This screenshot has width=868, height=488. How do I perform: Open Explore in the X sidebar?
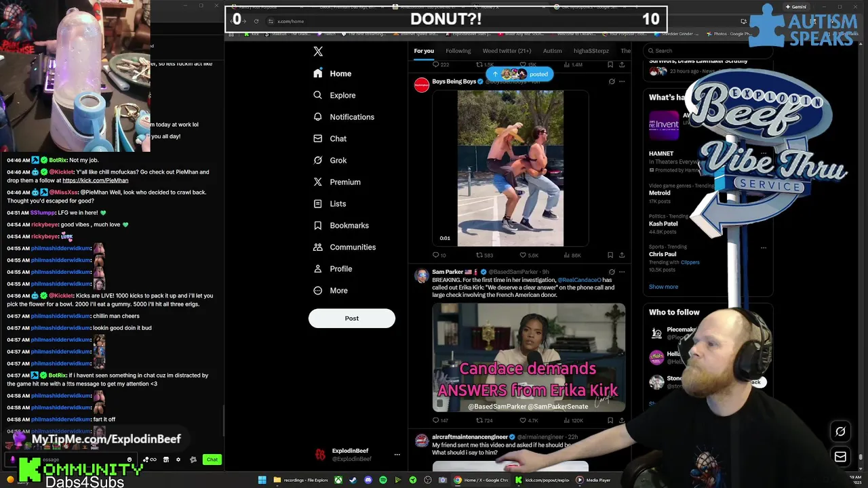pyautogui.click(x=334, y=95)
